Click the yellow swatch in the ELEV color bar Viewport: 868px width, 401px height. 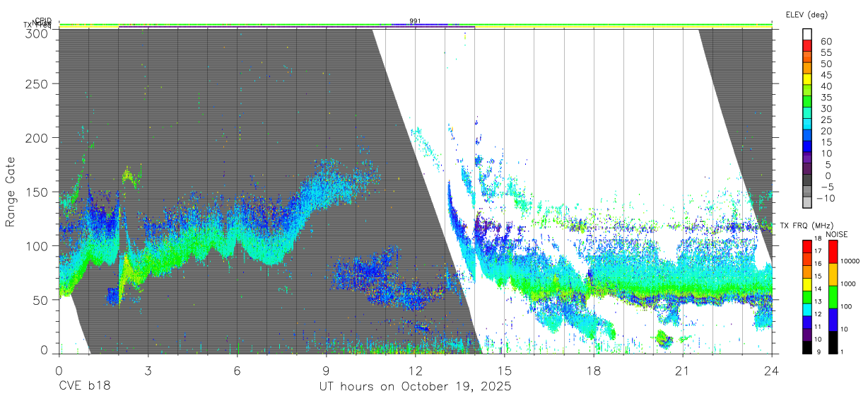click(807, 79)
